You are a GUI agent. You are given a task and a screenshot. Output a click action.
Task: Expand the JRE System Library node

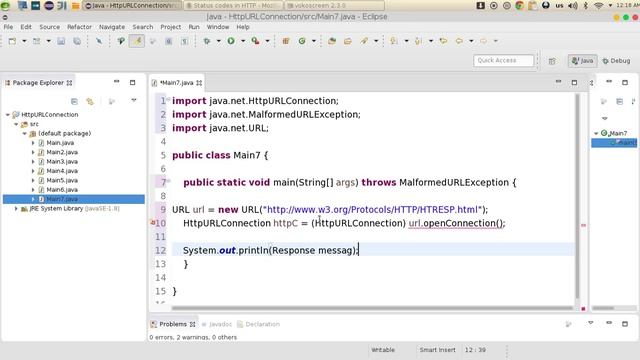pyautogui.click(x=16, y=209)
